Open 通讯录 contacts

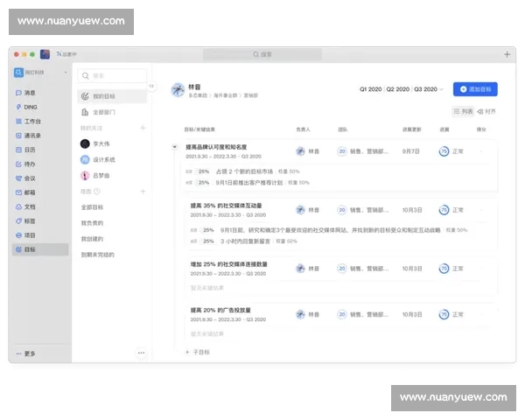pos(28,136)
